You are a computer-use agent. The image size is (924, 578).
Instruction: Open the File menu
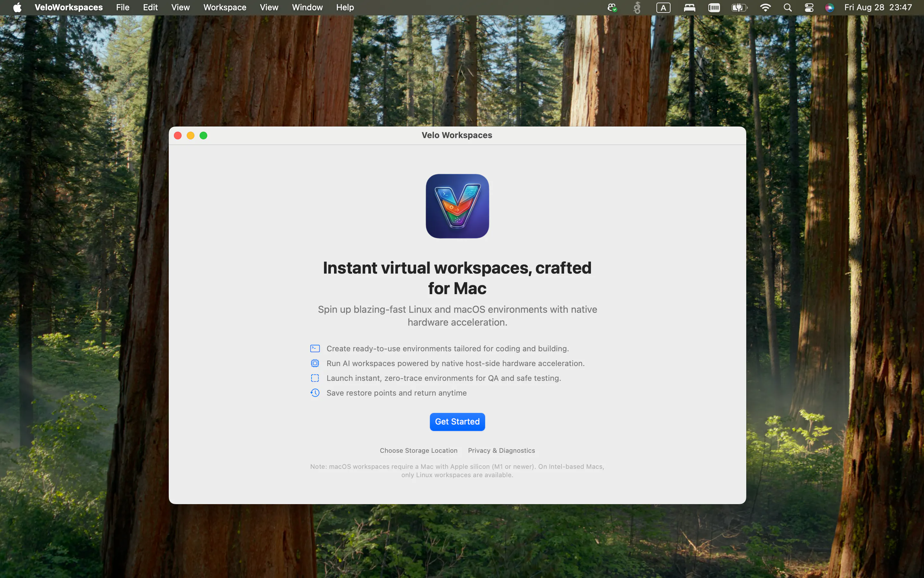(x=123, y=7)
